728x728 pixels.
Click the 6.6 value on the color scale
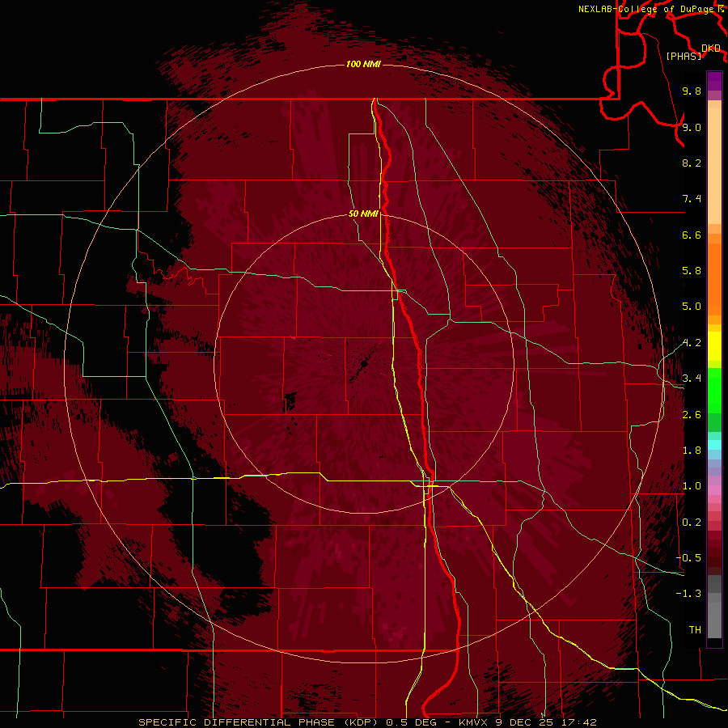point(692,235)
